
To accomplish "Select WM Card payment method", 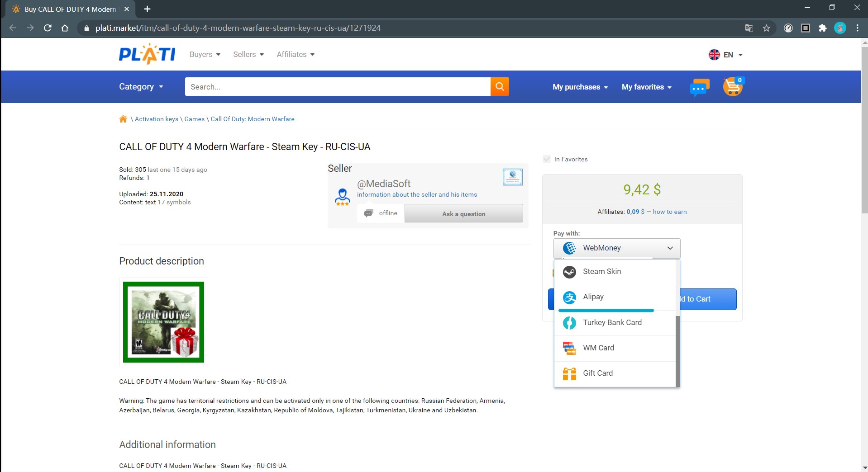I will (x=615, y=348).
